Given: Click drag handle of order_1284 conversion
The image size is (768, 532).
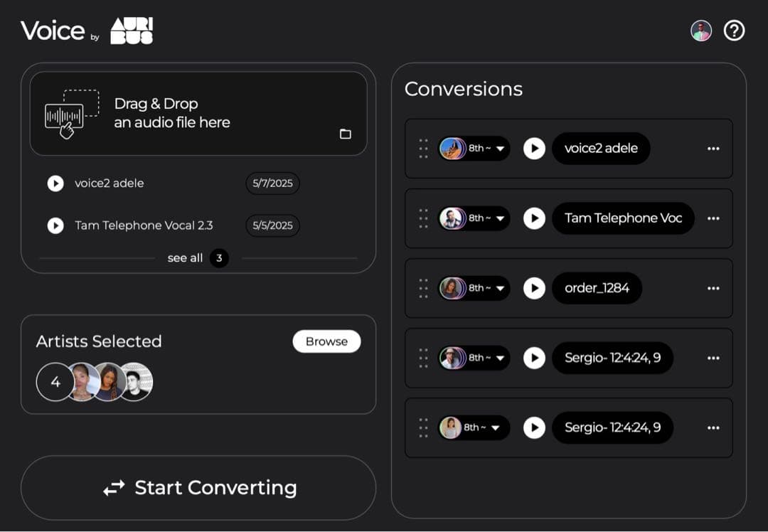Looking at the screenshot, I should coord(423,288).
